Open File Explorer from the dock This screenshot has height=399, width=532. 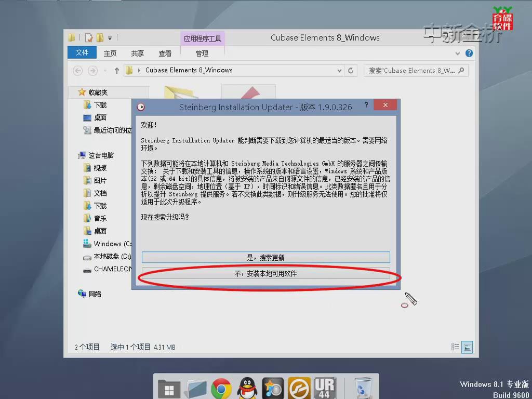coord(195,389)
